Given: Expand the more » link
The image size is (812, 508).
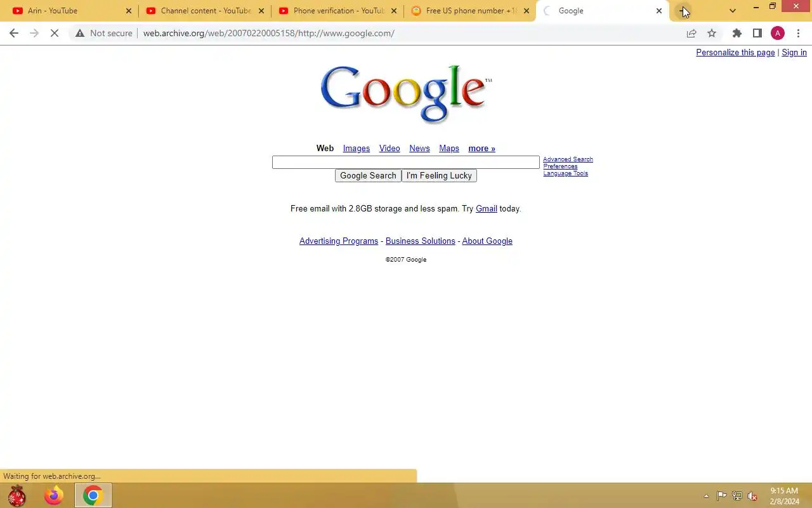Looking at the screenshot, I should coord(481,148).
